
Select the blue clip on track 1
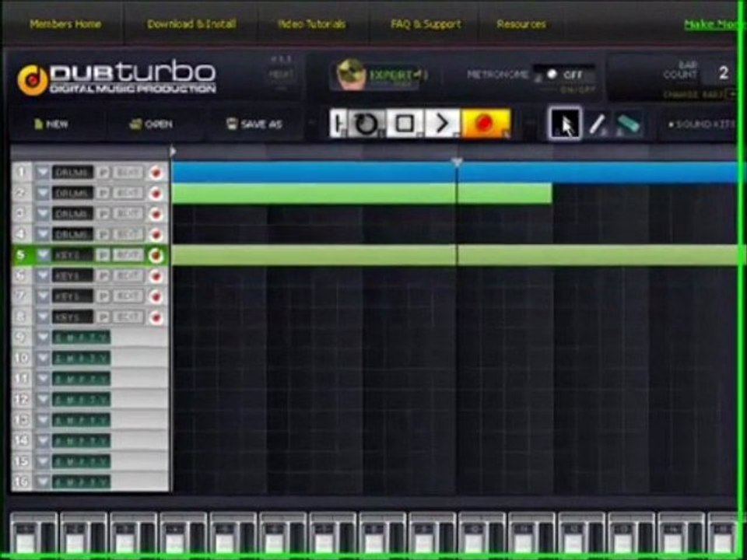[455, 173]
